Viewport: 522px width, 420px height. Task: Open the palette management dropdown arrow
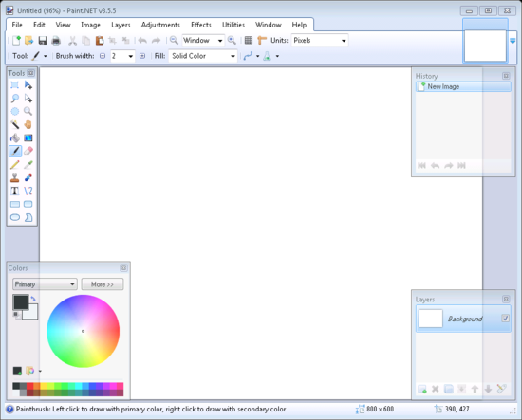40,371
